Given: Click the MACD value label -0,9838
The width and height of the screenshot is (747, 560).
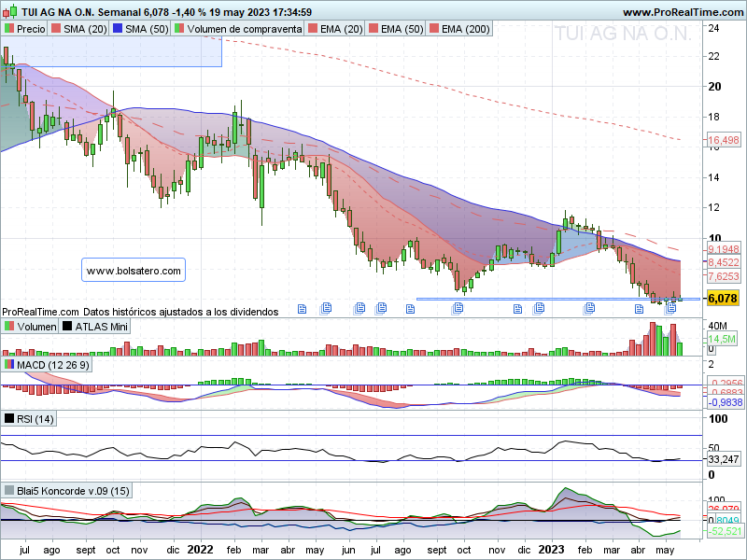Looking at the screenshot, I should tap(726, 402).
